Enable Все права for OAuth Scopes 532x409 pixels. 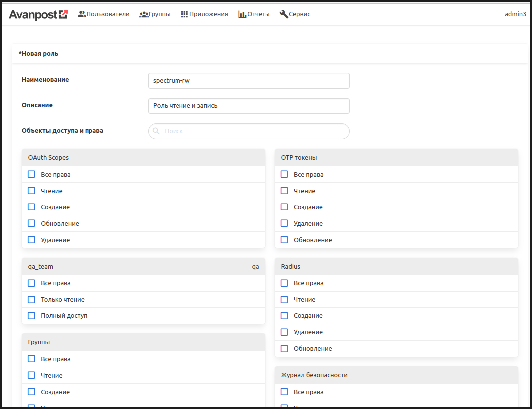[32, 174]
